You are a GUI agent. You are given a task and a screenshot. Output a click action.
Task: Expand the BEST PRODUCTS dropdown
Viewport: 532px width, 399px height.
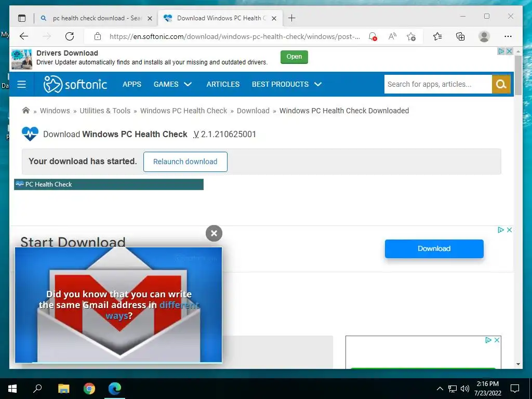tap(287, 84)
